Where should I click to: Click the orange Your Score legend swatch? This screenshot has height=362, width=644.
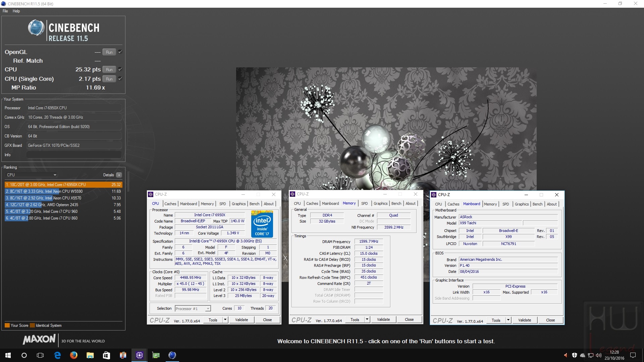point(7,325)
